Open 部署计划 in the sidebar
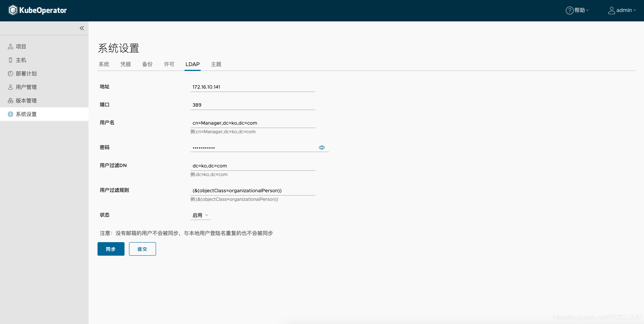The width and height of the screenshot is (644, 324). [44, 74]
